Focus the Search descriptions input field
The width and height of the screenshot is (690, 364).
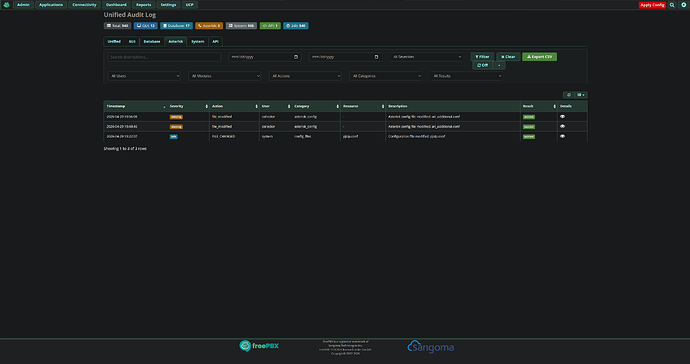(x=164, y=57)
